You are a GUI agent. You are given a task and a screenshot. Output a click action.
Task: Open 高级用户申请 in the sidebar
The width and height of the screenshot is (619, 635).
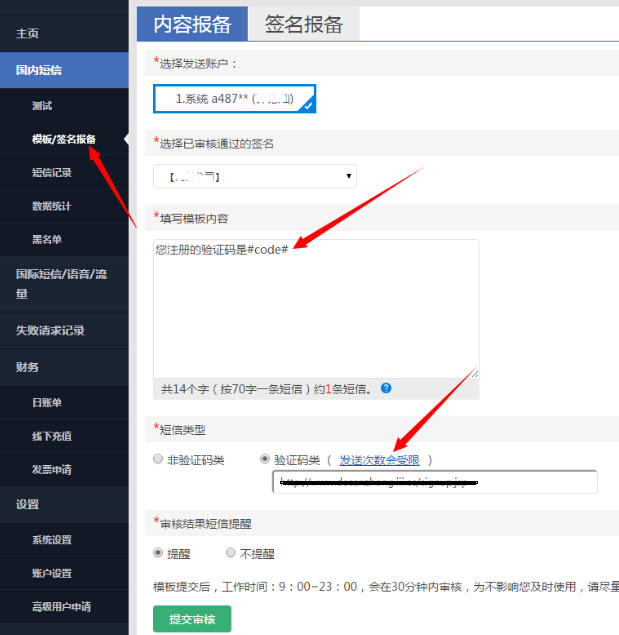(62, 606)
